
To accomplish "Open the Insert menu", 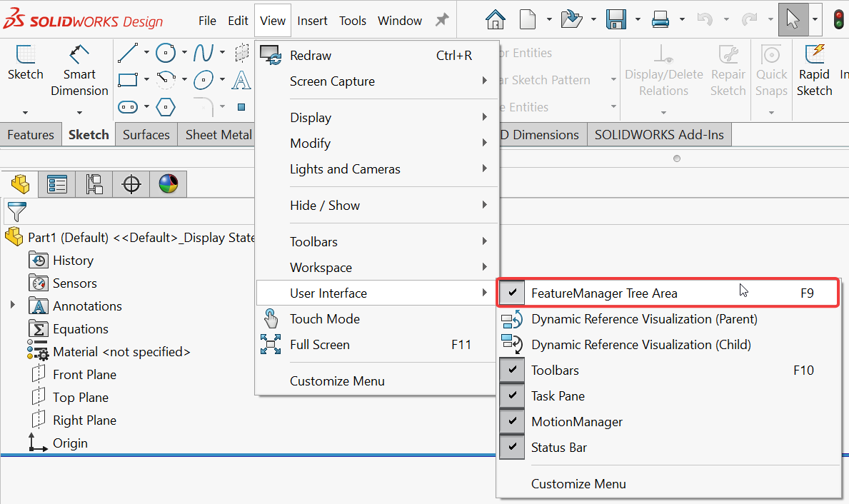I will (312, 21).
